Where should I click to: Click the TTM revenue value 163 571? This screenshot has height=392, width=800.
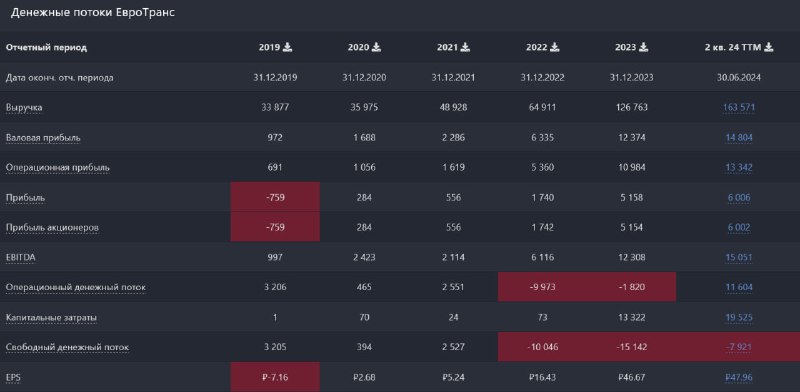pyautogui.click(x=739, y=108)
